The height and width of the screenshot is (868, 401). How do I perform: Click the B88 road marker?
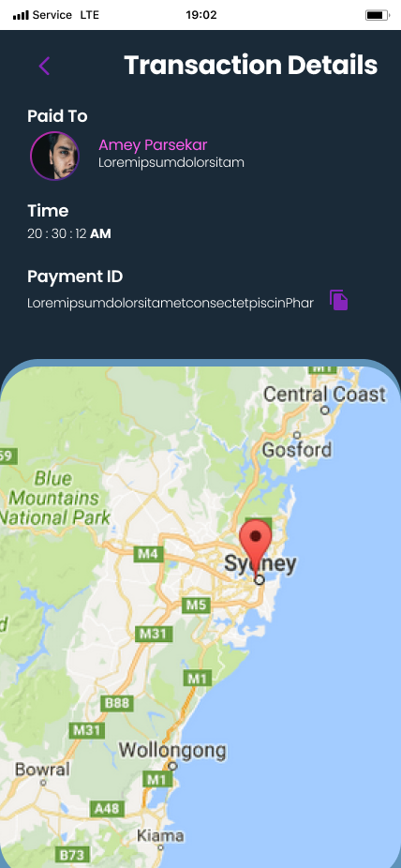(117, 703)
